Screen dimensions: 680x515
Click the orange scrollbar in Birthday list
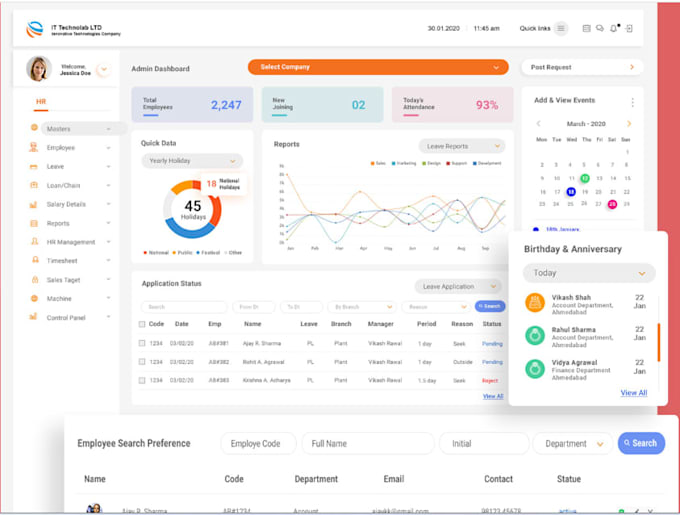(x=659, y=342)
